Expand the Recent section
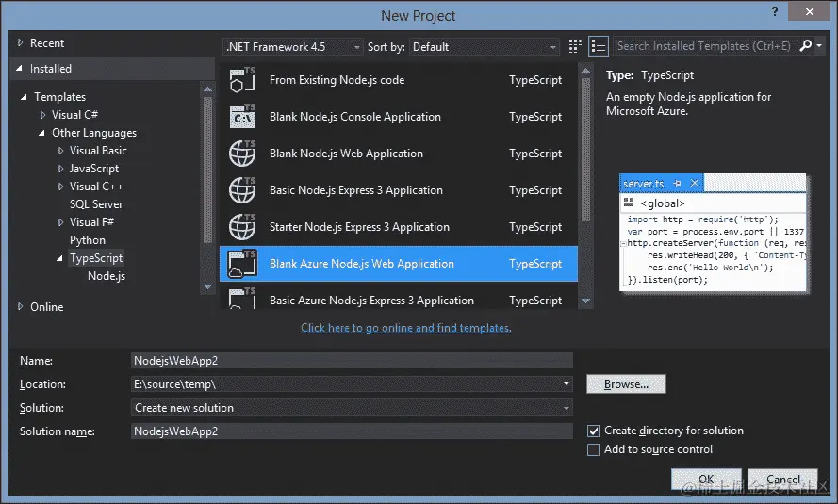This screenshot has width=838, height=504. point(21,42)
